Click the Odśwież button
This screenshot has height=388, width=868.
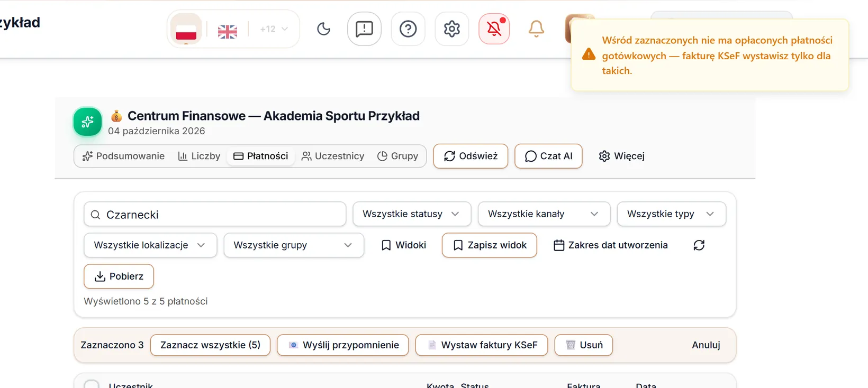click(471, 156)
